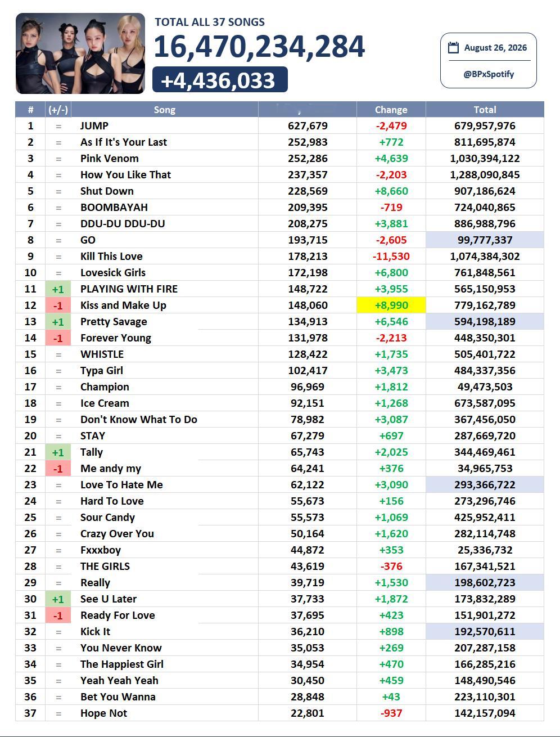Viewport: 560px width, 737px height.
Task: Click the Yeah Yeah Yeah song name
Action: pyautogui.click(x=119, y=681)
